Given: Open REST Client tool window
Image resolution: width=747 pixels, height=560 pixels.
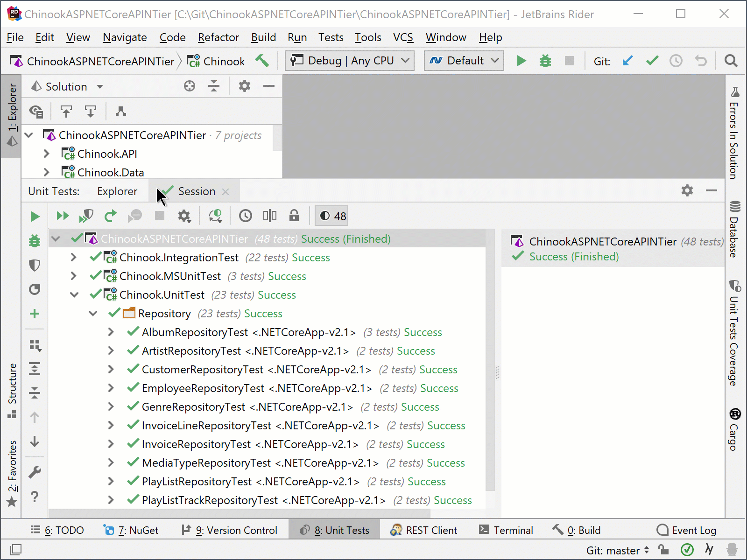Looking at the screenshot, I should coord(423,530).
